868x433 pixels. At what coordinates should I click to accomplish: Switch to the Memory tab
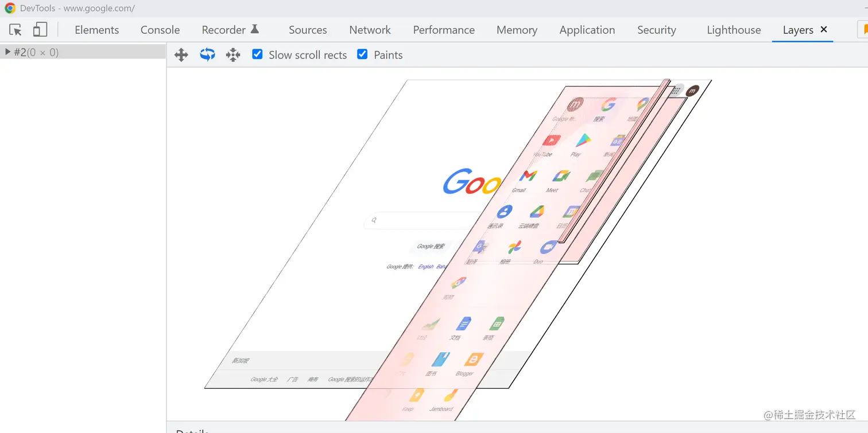(x=517, y=30)
